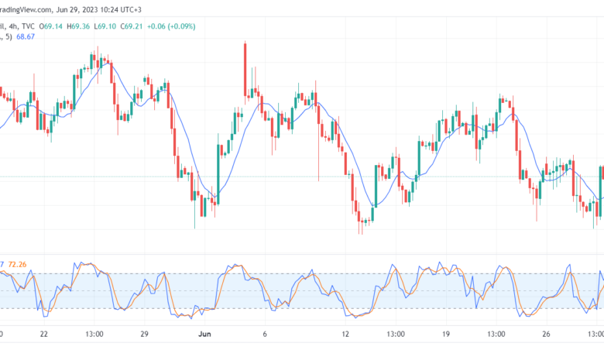Select the orange stochastic value 72.26
604x364 pixels.
tap(17, 265)
